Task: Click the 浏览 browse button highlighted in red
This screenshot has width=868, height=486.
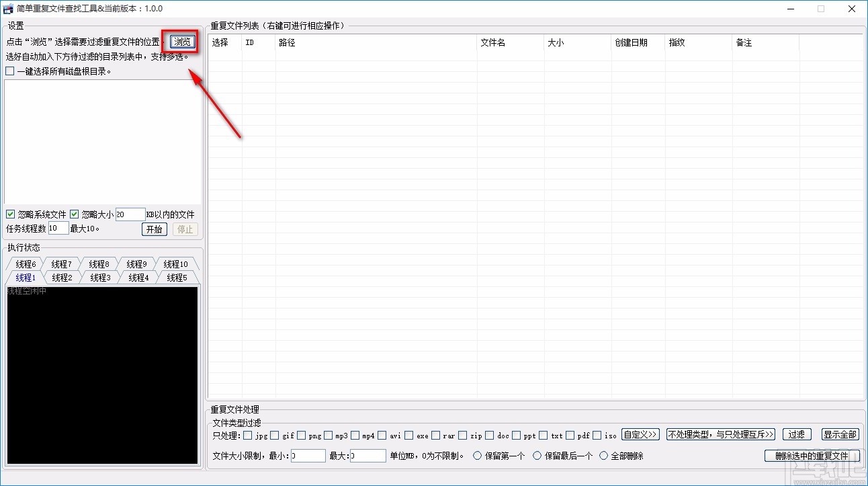Action: (x=181, y=41)
